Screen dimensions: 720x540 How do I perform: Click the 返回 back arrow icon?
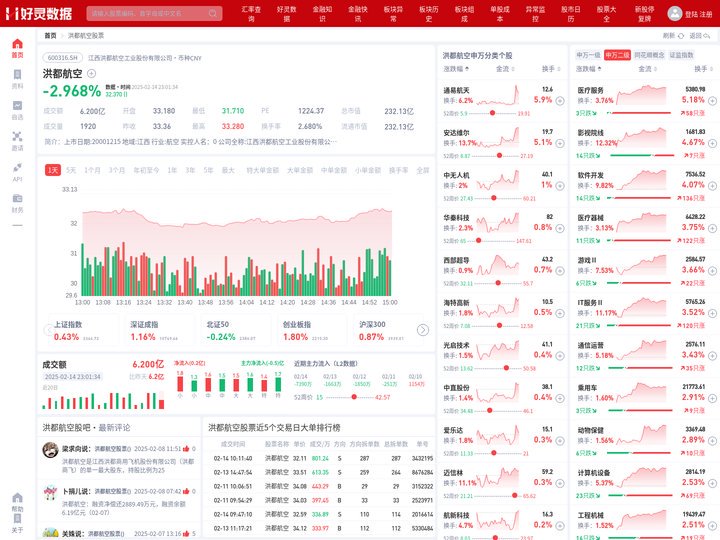tap(706, 36)
